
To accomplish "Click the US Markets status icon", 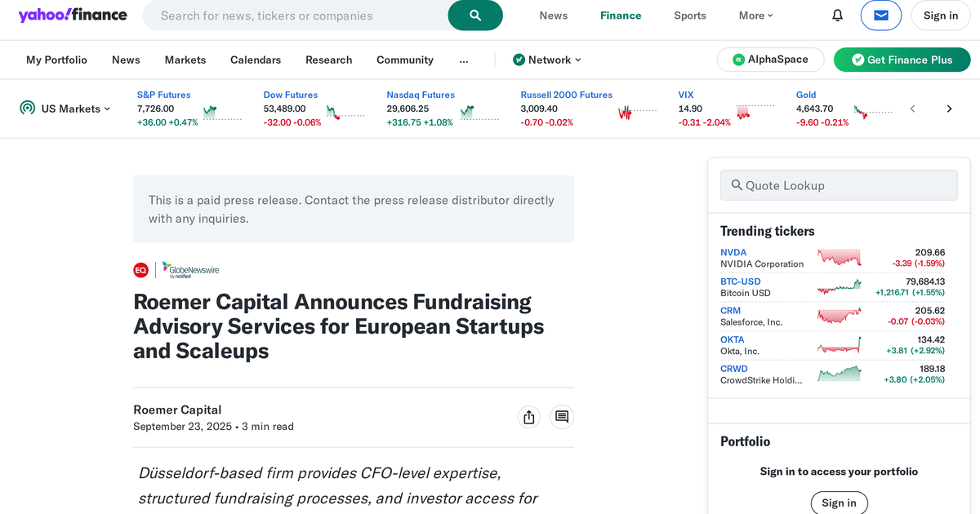I will coord(28,108).
